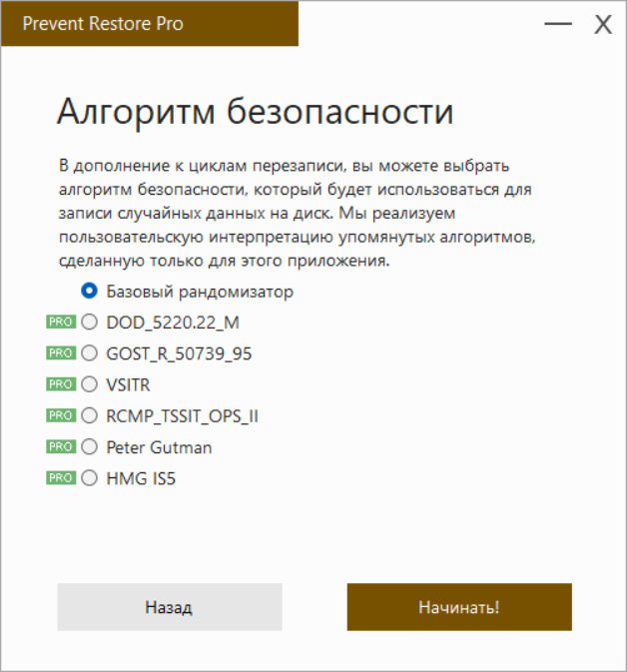This screenshot has height=672, width=627.
Task: Click the Алгоритм безопасности heading
Action: point(255,112)
